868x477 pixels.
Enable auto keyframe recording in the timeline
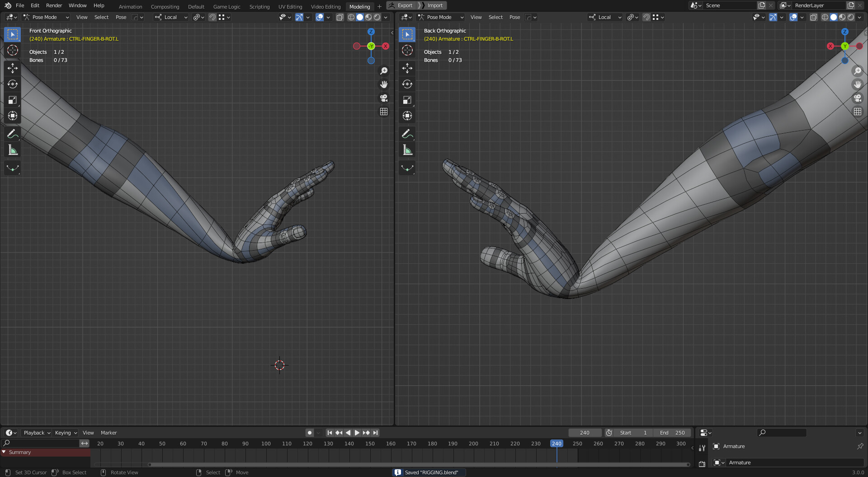tap(309, 432)
